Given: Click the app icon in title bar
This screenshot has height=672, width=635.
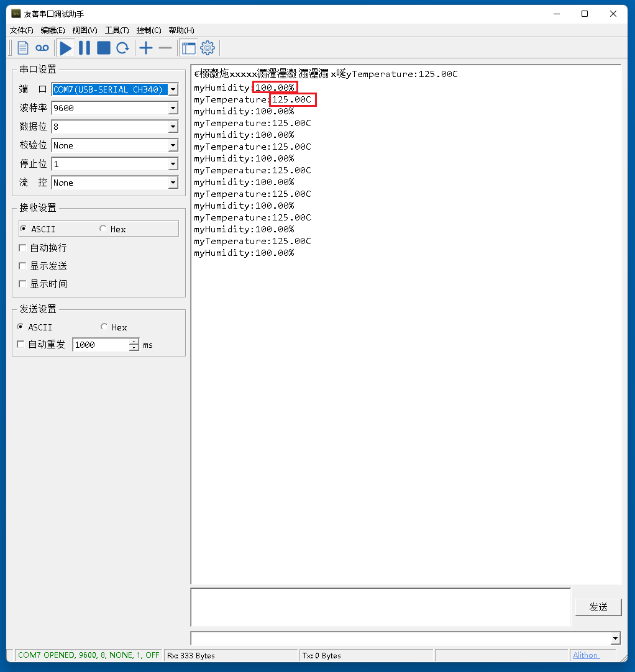Looking at the screenshot, I should 16,14.
